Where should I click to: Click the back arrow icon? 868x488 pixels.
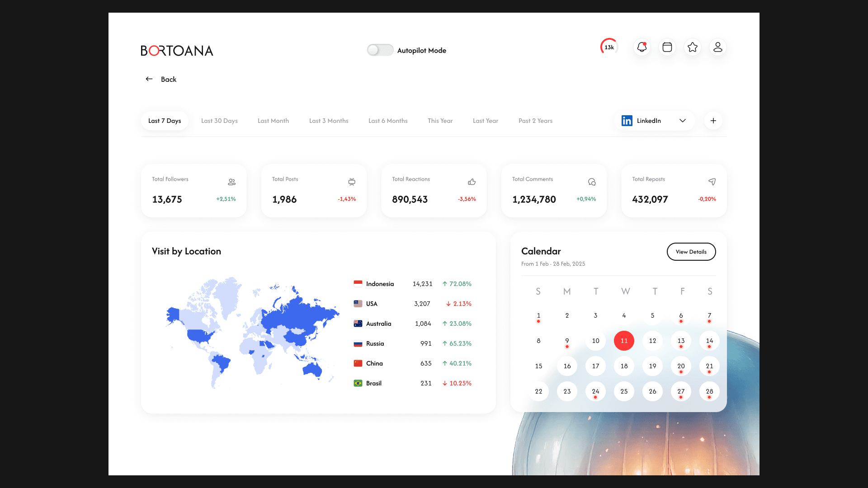pyautogui.click(x=149, y=79)
